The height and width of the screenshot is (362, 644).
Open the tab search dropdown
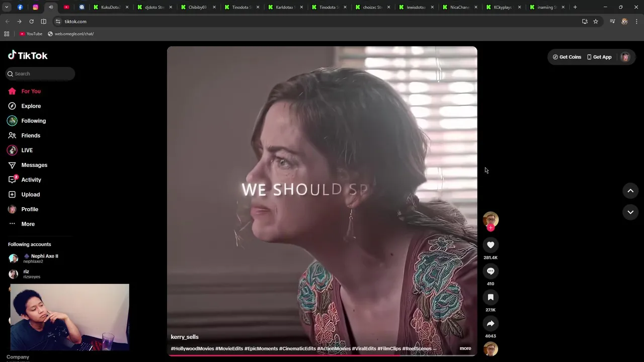pyautogui.click(x=7, y=7)
